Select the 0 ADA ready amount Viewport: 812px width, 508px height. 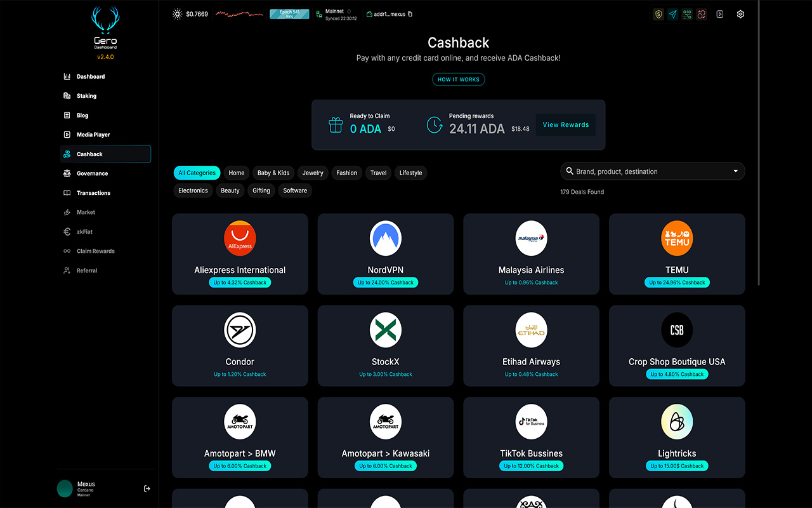(365, 129)
